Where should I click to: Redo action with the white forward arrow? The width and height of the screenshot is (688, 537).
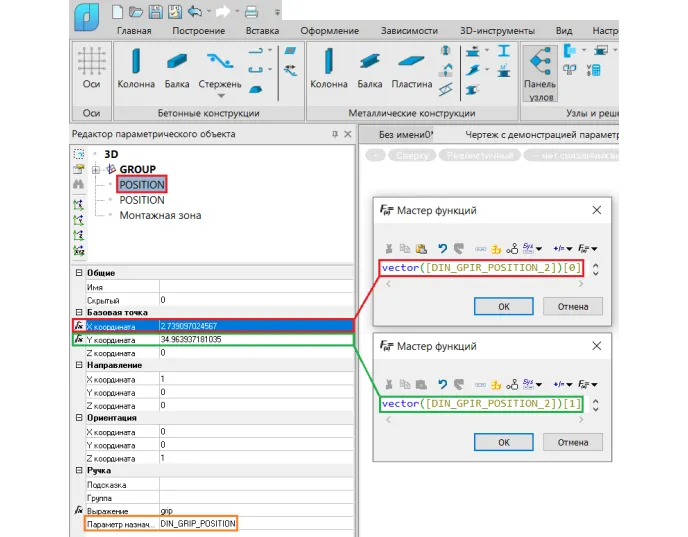222,12
